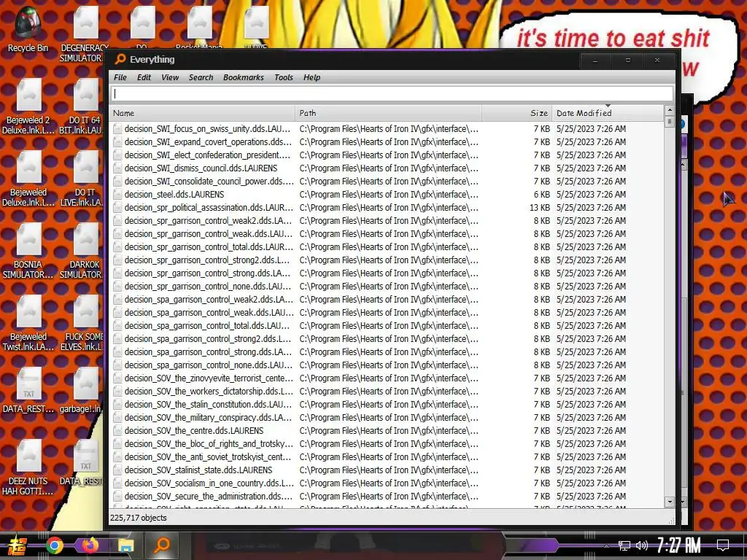The width and height of the screenshot is (747, 560).
Task: Open Bejeweled Twist desktop shortcut
Action: click(x=28, y=323)
